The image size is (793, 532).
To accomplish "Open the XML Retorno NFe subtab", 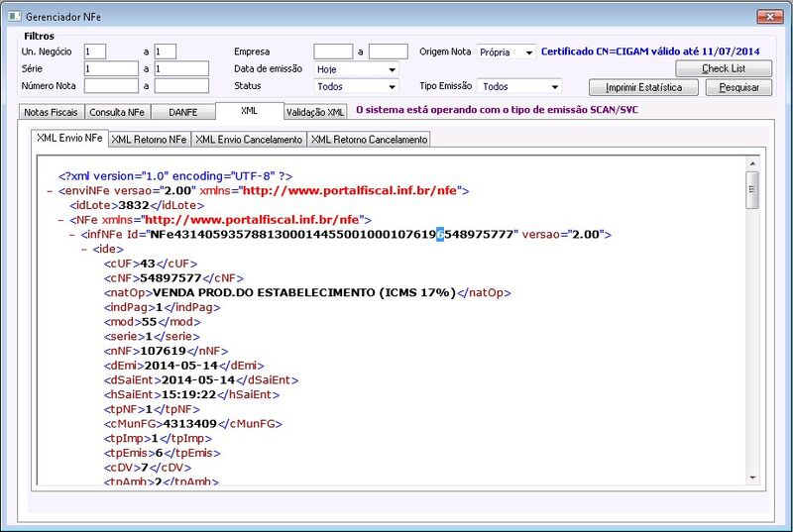I will pos(150,140).
